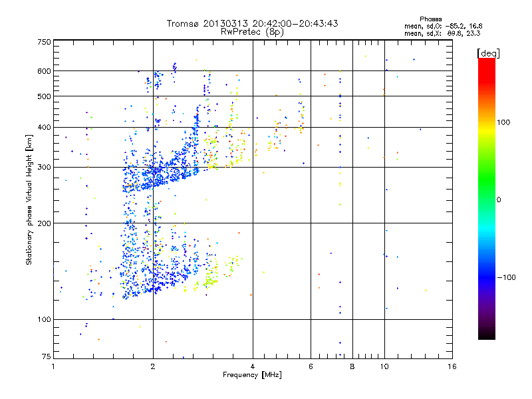532x399 pixels.
Task: Click the height axis tick "100"
Action: (x=44, y=320)
